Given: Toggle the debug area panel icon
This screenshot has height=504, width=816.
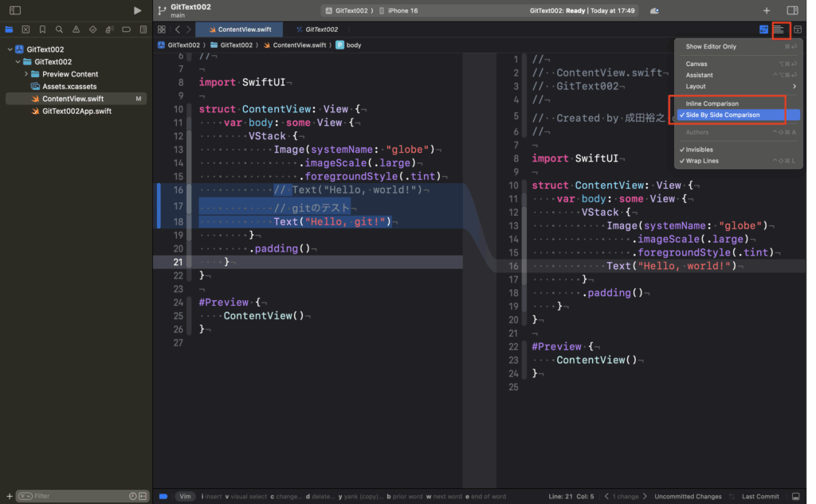Looking at the screenshot, I should pos(796,497).
